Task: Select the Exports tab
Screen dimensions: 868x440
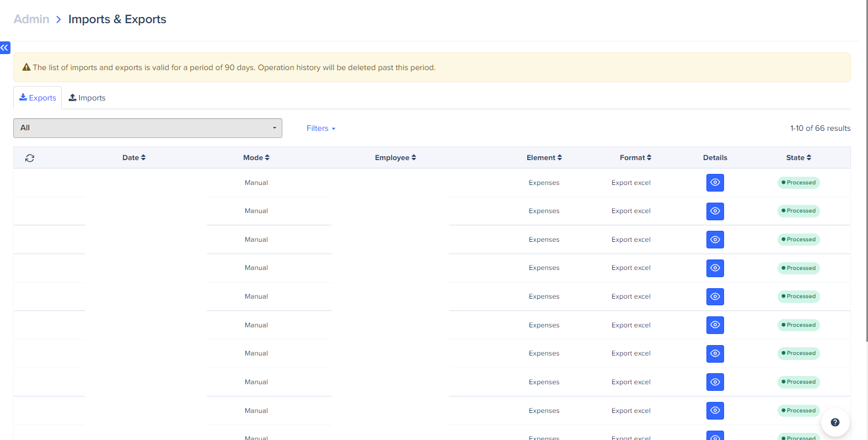Action: click(x=37, y=98)
